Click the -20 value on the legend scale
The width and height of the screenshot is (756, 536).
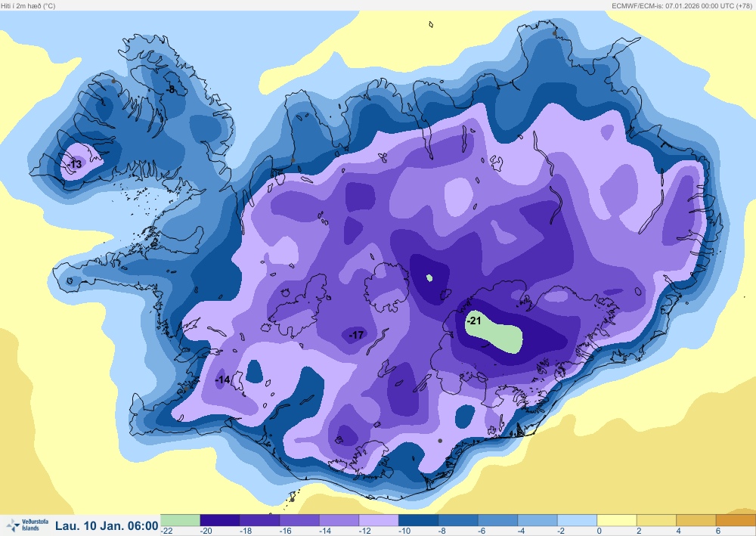206,531
